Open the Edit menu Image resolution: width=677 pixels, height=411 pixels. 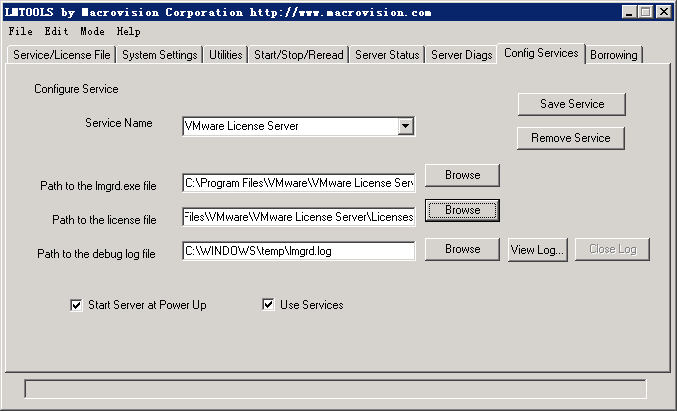[56, 31]
